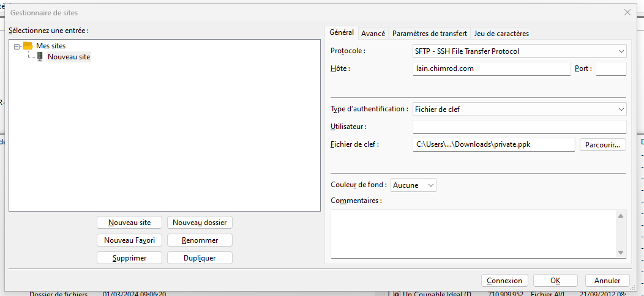Click the Nouveau dossier button
This screenshot has width=644, height=296.
pos(200,223)
